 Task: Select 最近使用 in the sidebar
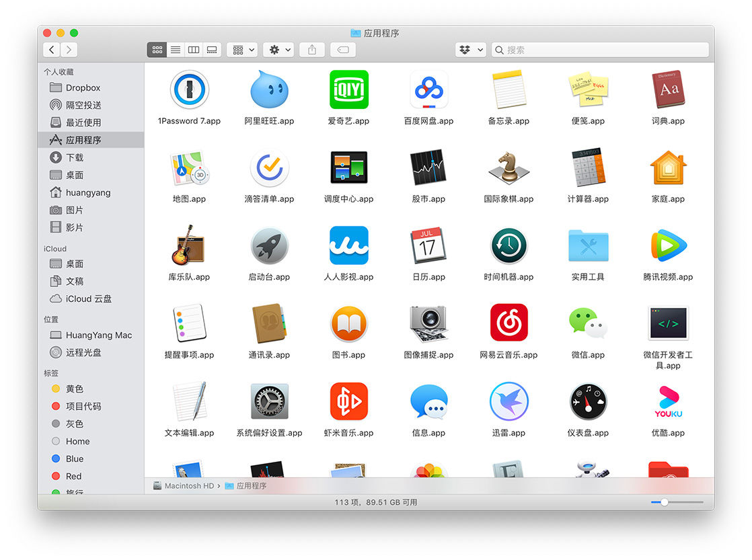91,122
